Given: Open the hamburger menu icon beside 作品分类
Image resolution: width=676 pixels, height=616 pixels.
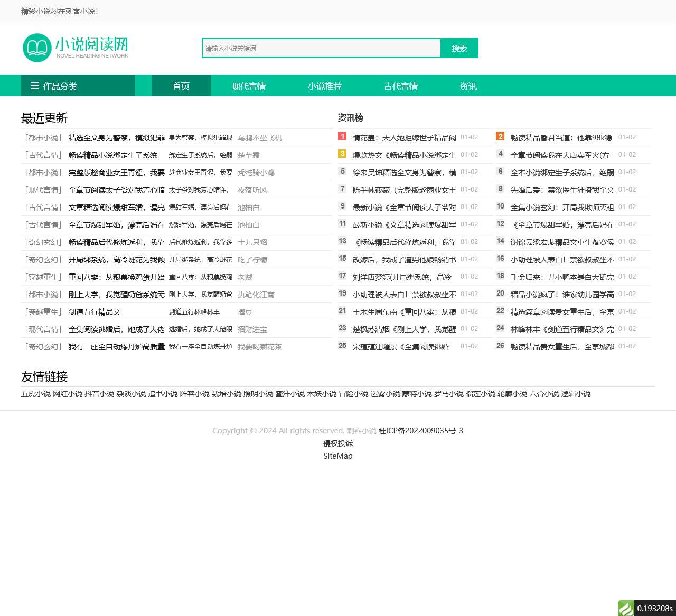Looking at the screenshot, I should pos(35,86).
